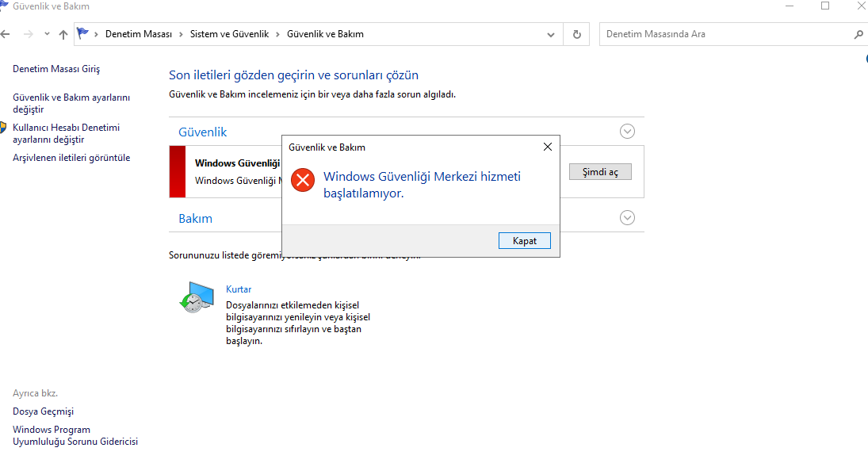Click the Son iletileri gözden geçirin heading
The width and height of the screenshot is (868, 463).
pyautogui.click(x=293, y=75)
